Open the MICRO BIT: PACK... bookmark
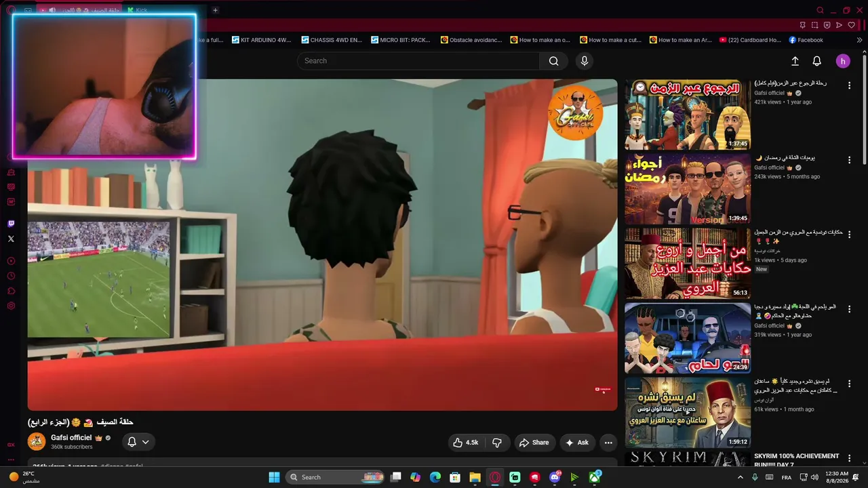Image resolution: width=868 pixels, height=488 pixels. pyautogui.click(x=401, y=40)
